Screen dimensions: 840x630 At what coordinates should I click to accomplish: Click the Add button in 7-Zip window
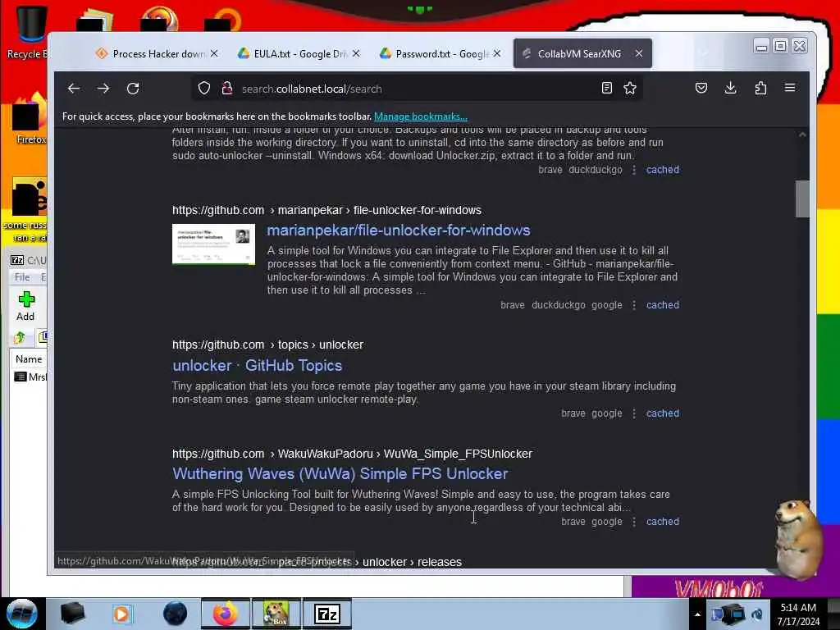pyautogui.click(x=25, y=307)
